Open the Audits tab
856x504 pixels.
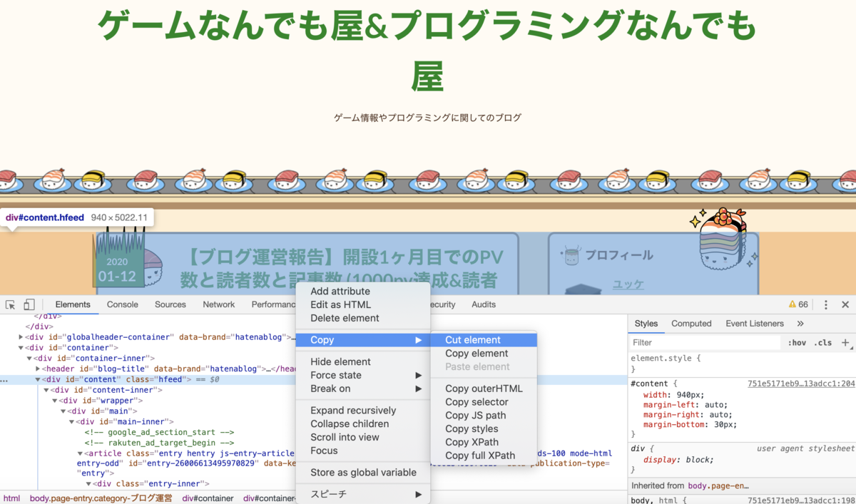coord(484,304)
